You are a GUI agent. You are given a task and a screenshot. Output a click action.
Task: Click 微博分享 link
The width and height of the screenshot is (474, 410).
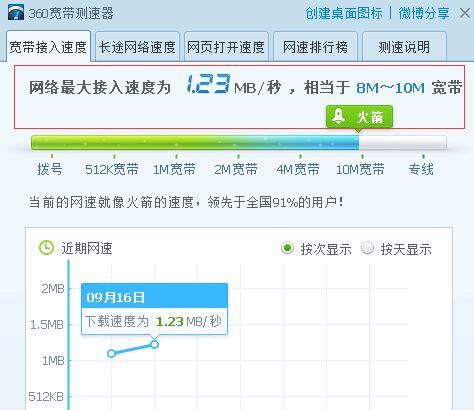pos(424,13)
